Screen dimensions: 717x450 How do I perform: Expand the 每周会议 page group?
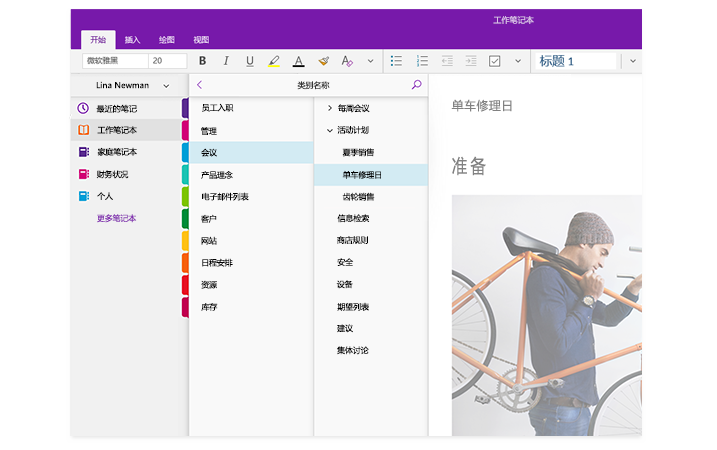[x=329, y=108]
